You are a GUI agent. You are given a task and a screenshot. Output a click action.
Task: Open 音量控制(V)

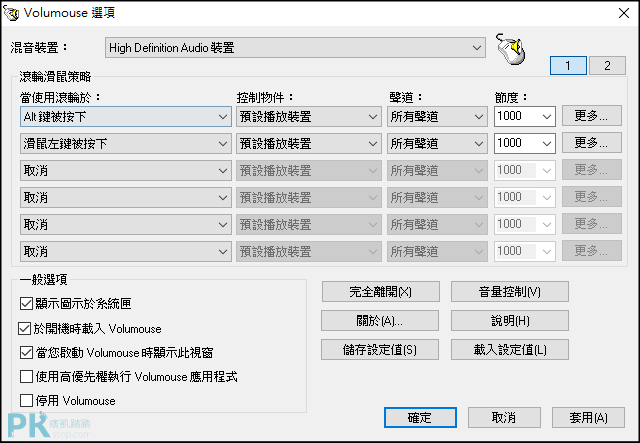(510, 292)
